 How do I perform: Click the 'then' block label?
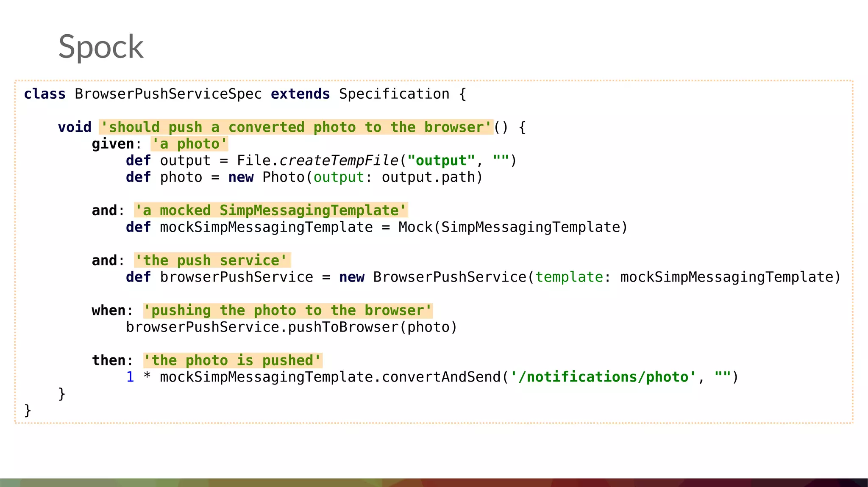108,360
